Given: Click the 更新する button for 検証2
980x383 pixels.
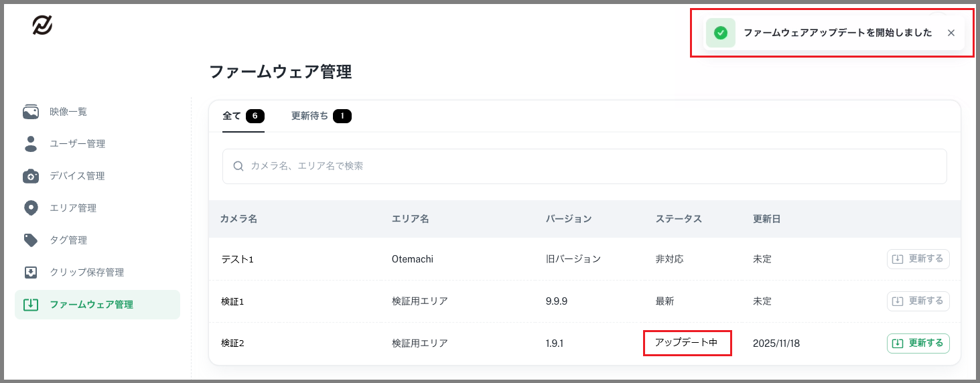Looking at the screenshot, I should 918,343.
